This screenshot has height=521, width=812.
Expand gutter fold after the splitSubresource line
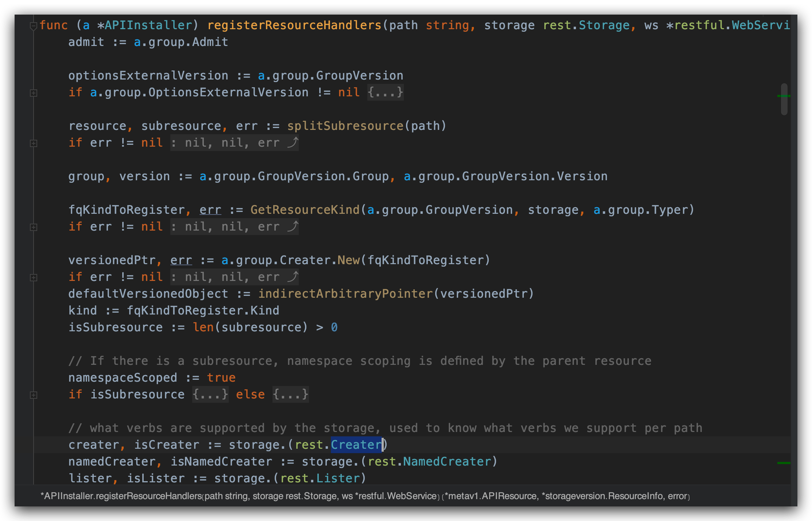[34, 143]
